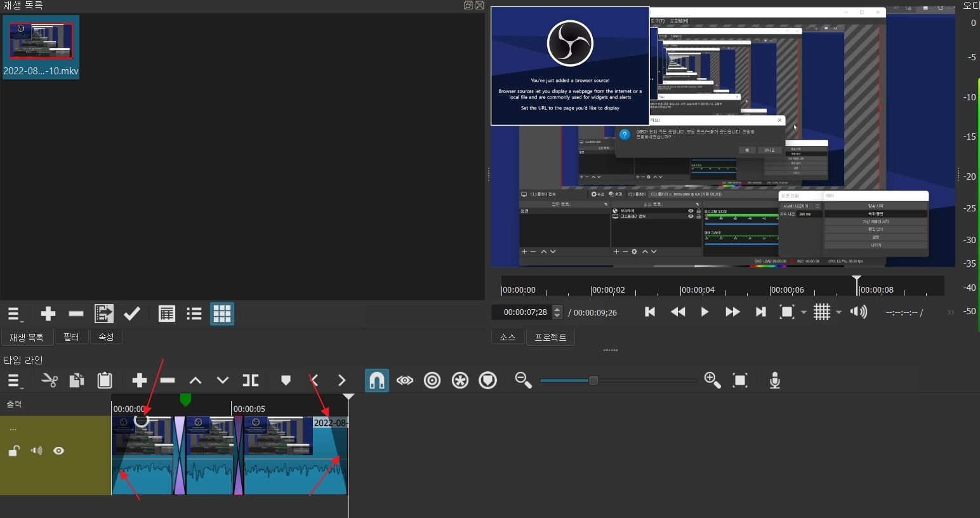Lift the selected clip (up chevron)
This screenshot has height=518, width=980.
point(195,380)
